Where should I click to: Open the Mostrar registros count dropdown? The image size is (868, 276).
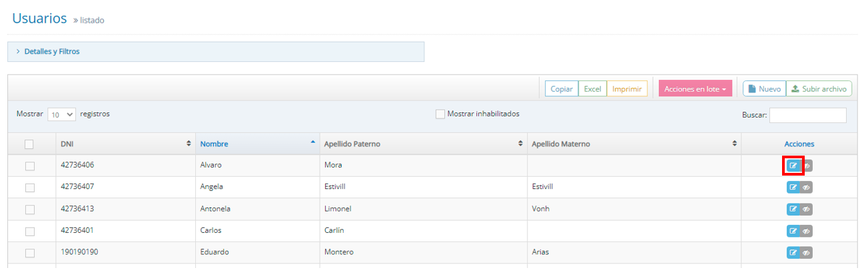pos(62,114)
